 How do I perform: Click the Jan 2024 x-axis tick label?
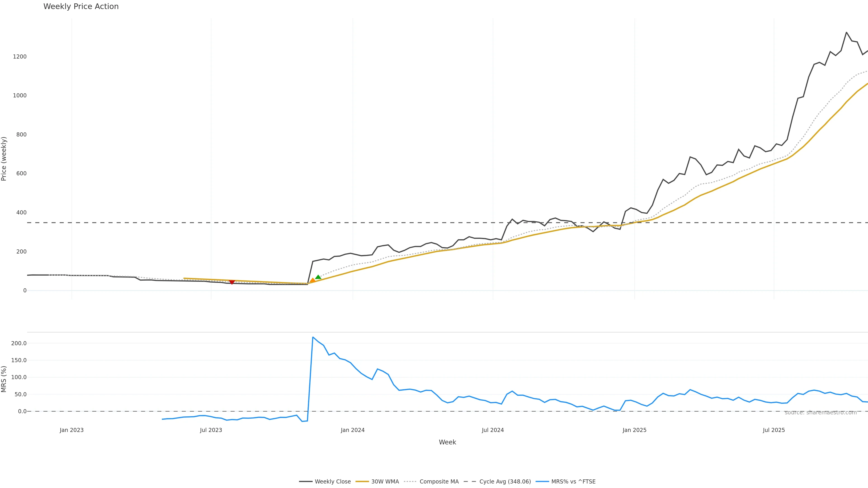click(352, 430)
